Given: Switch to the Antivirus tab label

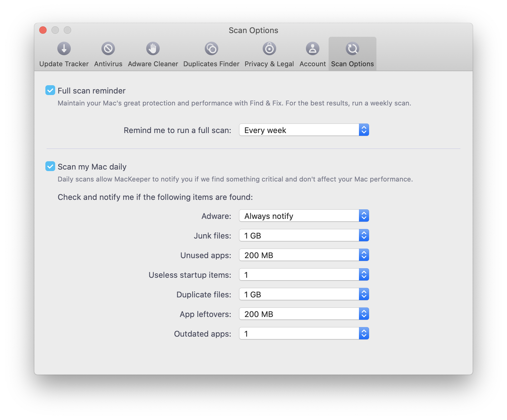Looking at the screenshot, I should coord(108,64).
